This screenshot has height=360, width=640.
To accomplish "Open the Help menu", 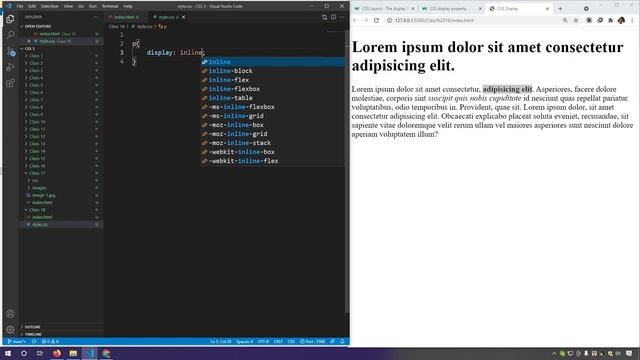I will (x=128, y=7).
